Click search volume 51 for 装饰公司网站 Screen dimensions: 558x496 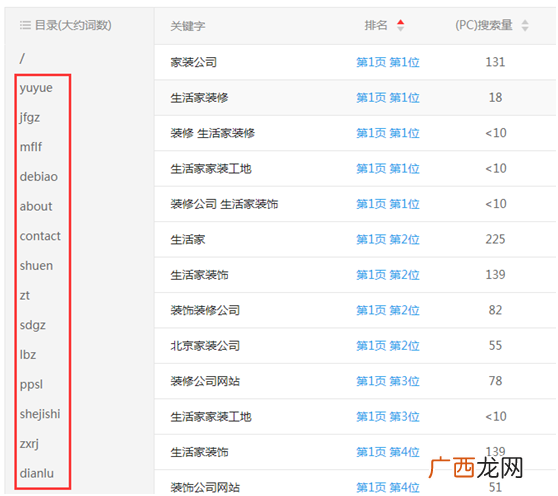pos(495,487)
